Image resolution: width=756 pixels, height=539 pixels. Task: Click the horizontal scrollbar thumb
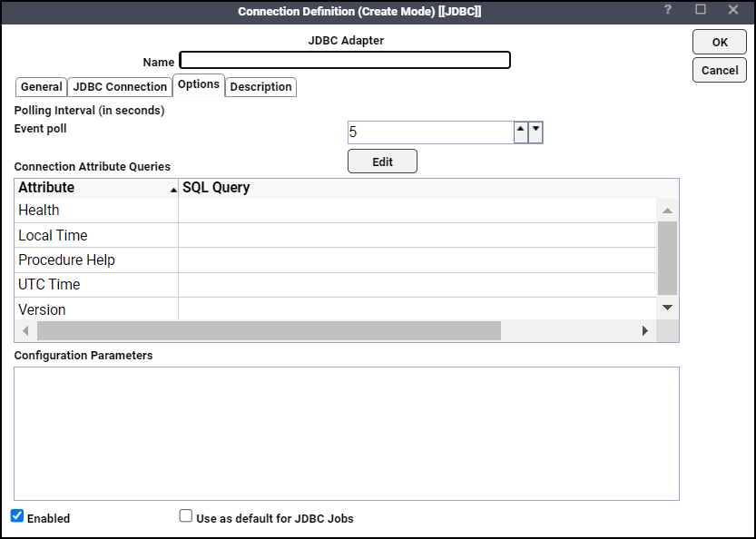click(x=269, y=330)
